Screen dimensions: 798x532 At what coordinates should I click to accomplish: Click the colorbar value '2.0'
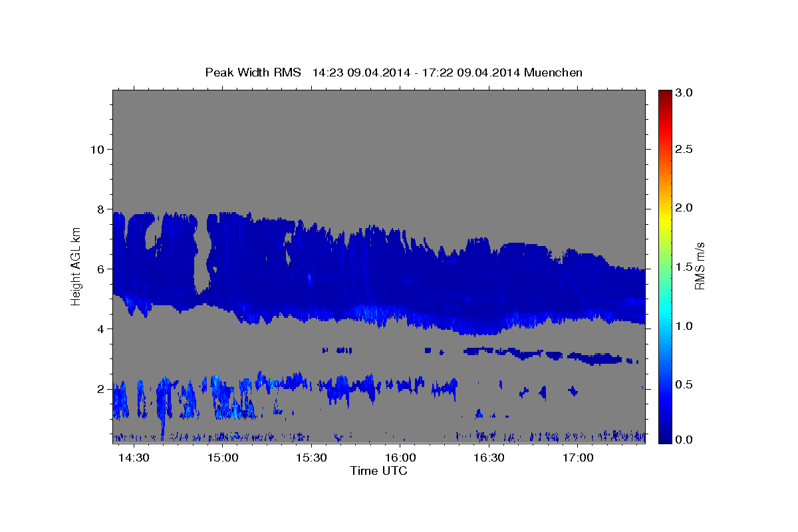coord(685,207)
